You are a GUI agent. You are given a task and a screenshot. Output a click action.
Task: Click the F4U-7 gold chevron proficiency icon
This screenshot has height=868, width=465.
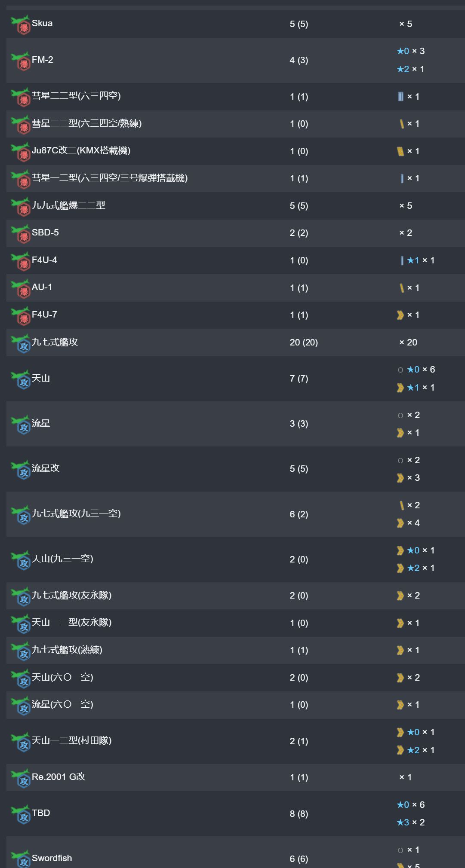[x=400, y=315]
